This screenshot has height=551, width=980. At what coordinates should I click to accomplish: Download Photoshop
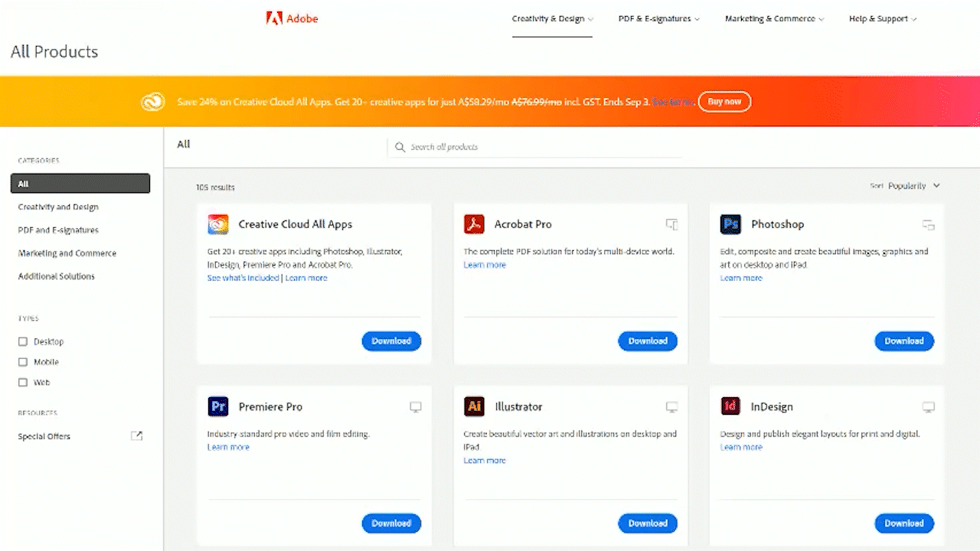[x=904, y=341]
